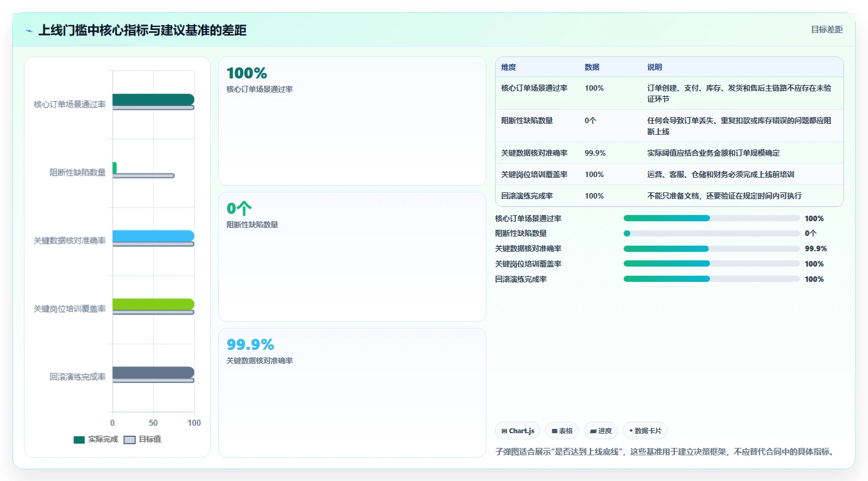Click the 回滚演练完成率 table row name
868x481 pixels.
point(527,196)
